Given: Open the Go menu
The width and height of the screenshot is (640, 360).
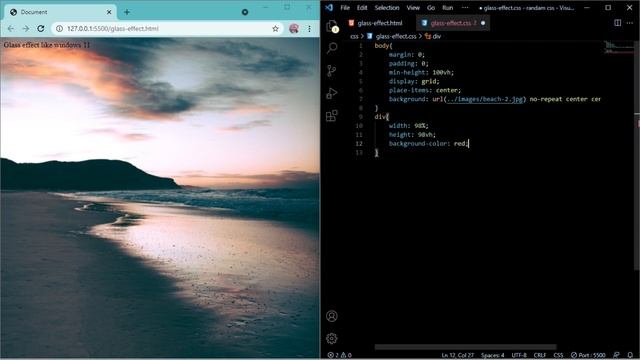Looking at the screenshot, I should (431, 8).
